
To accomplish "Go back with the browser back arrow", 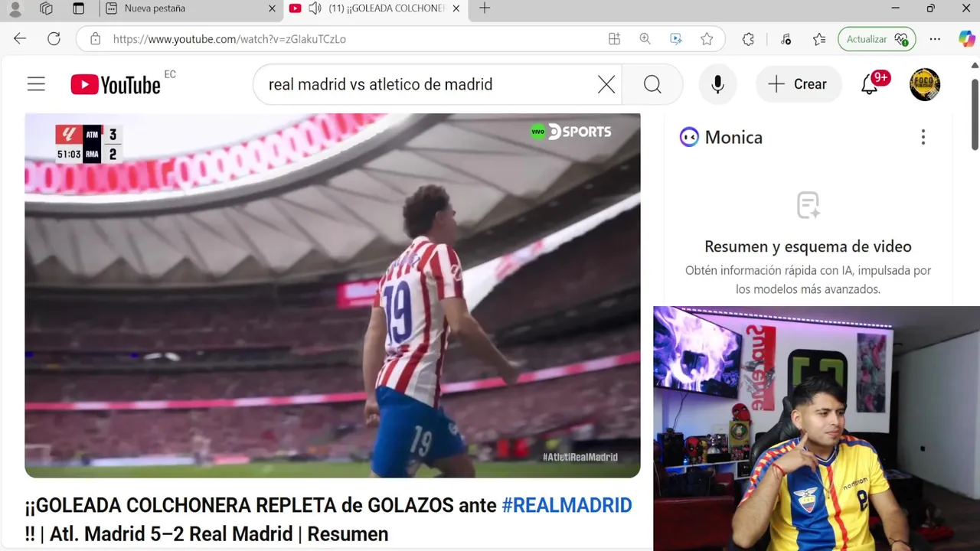I will tap(20, 39).
